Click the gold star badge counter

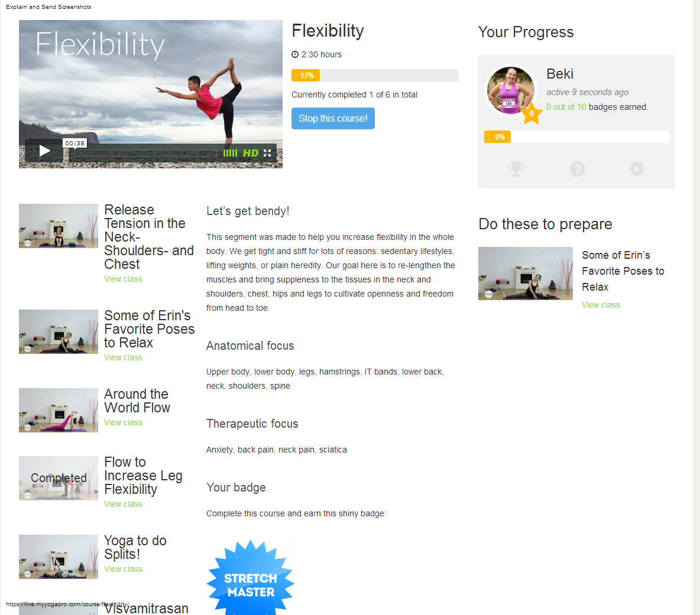(532, 113)
